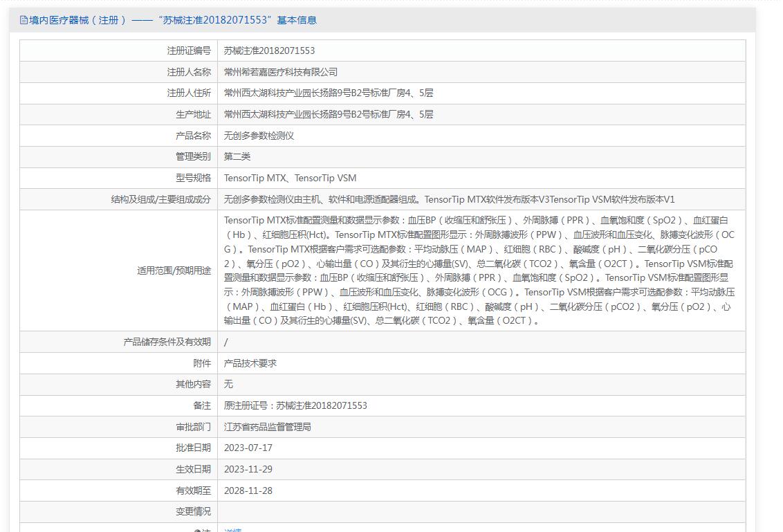Select the address in the 注册人住所 row
Screen dimensions: 783x532
tap(329, 93)
